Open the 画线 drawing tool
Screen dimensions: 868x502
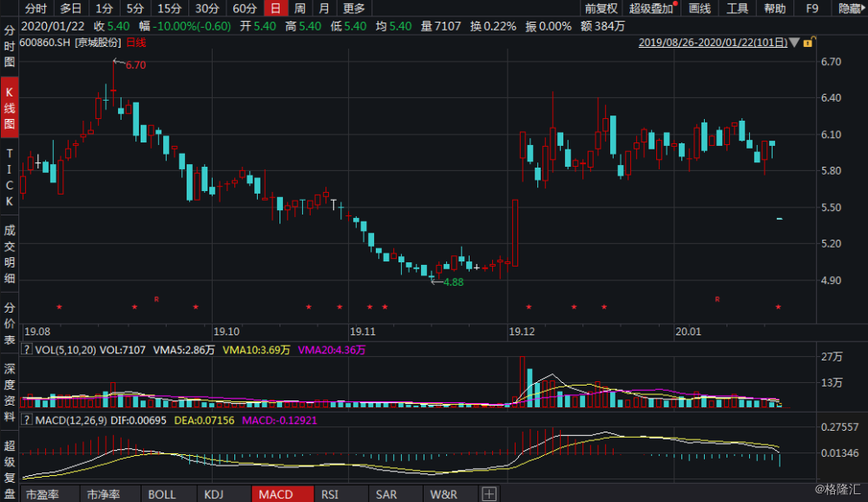[x=700, y=9]
